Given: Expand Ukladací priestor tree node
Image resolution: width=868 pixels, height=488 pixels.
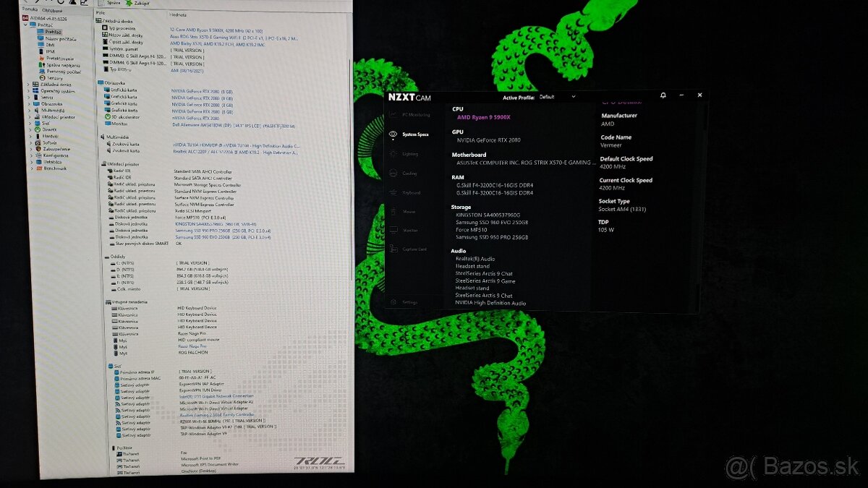Looking at the screenshot, I should pos(29,116).
